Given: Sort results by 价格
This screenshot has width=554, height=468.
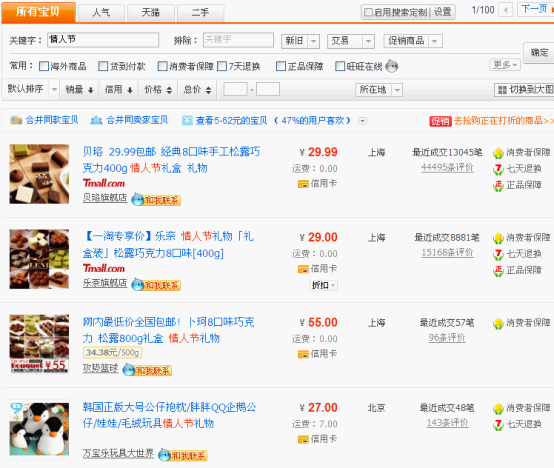Looking at the screenshot, I should [x=158, y=90].
